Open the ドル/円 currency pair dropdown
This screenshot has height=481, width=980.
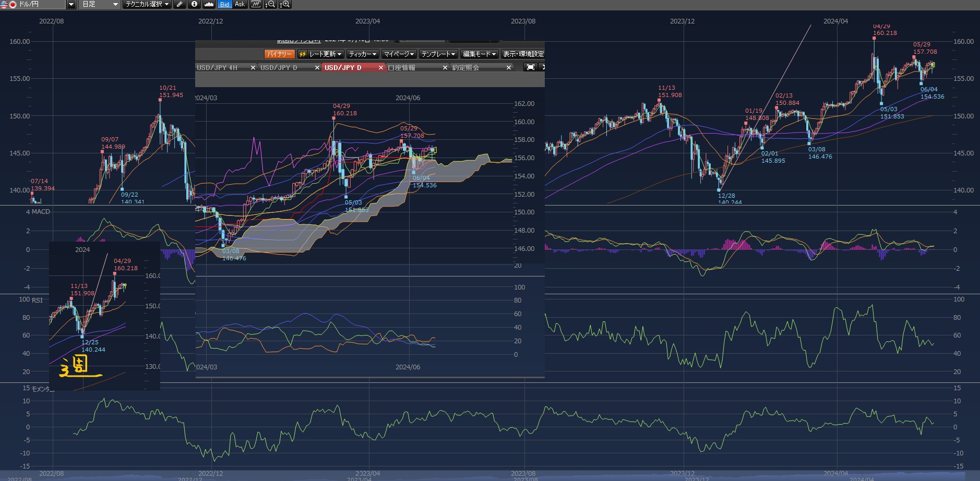(71, 4)
